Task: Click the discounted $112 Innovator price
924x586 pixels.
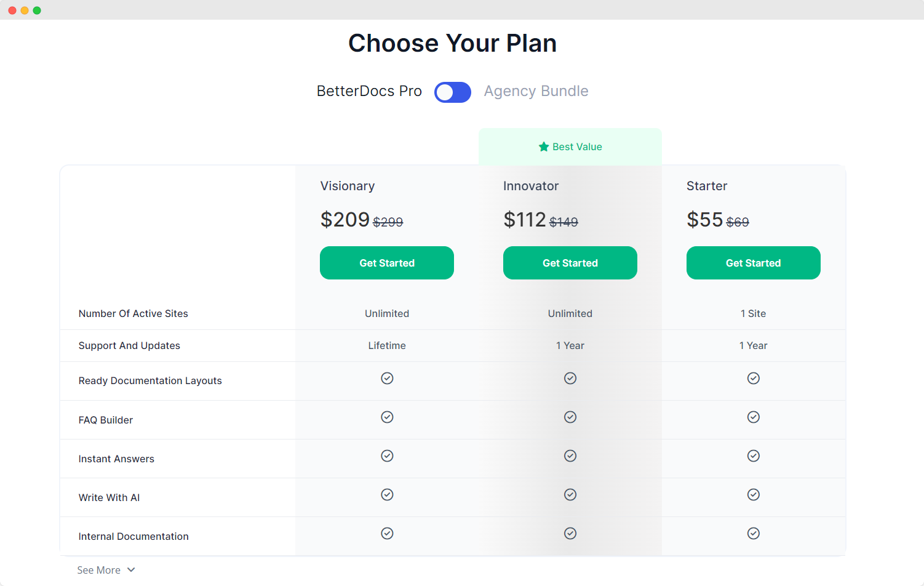Action: (525, 219)
